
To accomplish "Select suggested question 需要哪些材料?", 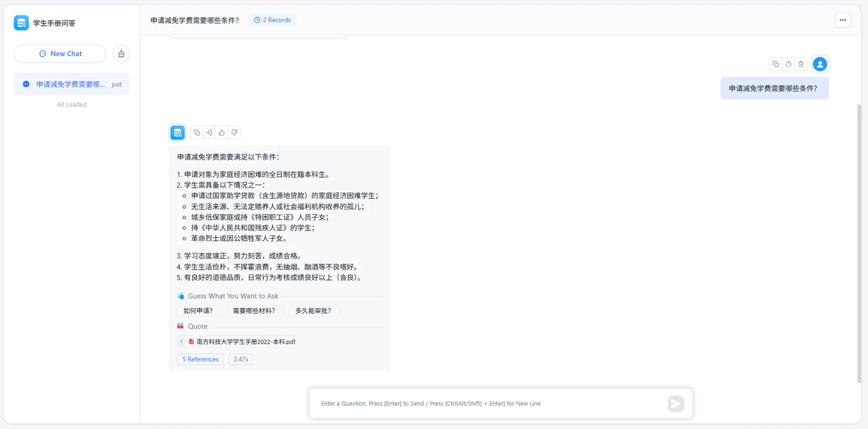I will pos(255,311).
